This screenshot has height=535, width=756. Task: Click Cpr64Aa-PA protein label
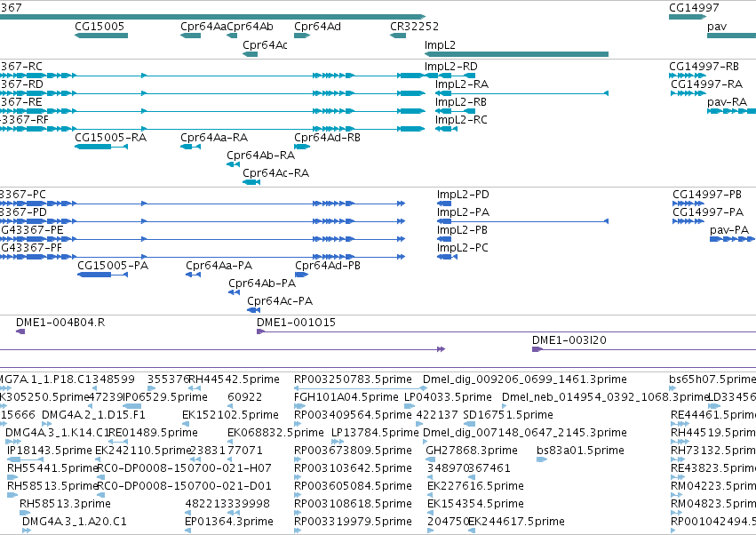pos(219,266)
